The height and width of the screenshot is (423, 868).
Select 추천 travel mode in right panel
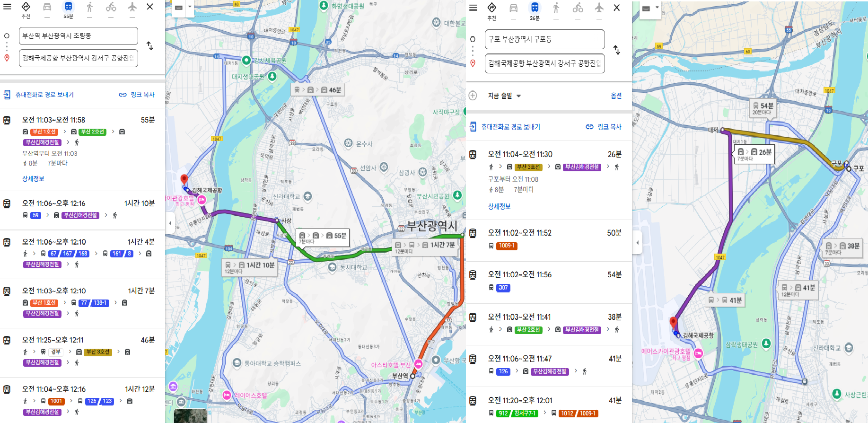492,11
